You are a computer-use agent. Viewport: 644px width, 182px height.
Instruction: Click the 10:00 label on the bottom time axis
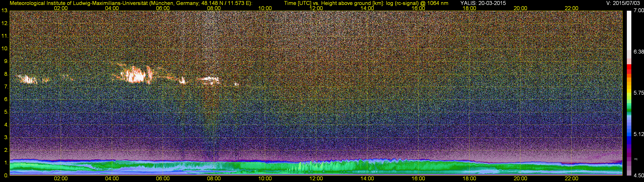(265, 179)
